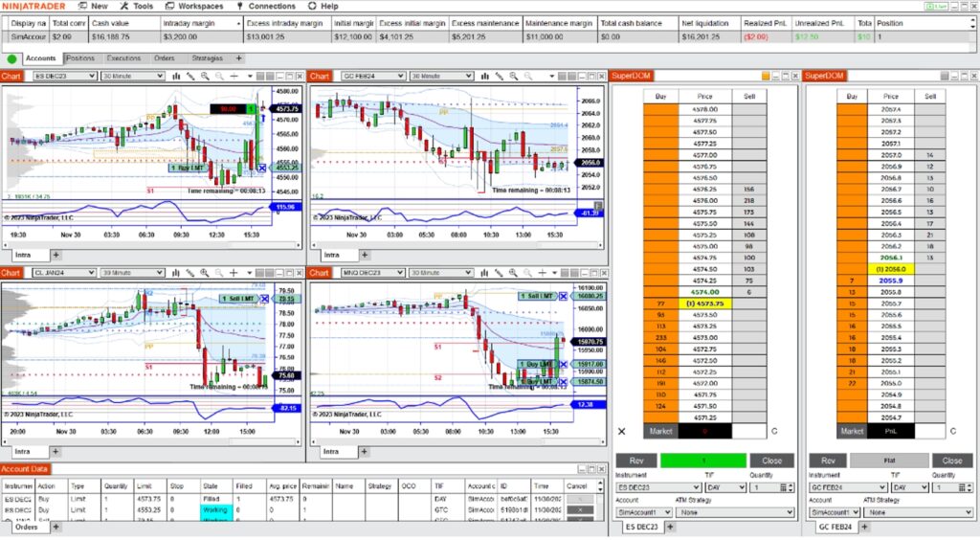Click the Realized PnL column header
This screenshot has height=540, width=980.
click(x=765, y=23)
